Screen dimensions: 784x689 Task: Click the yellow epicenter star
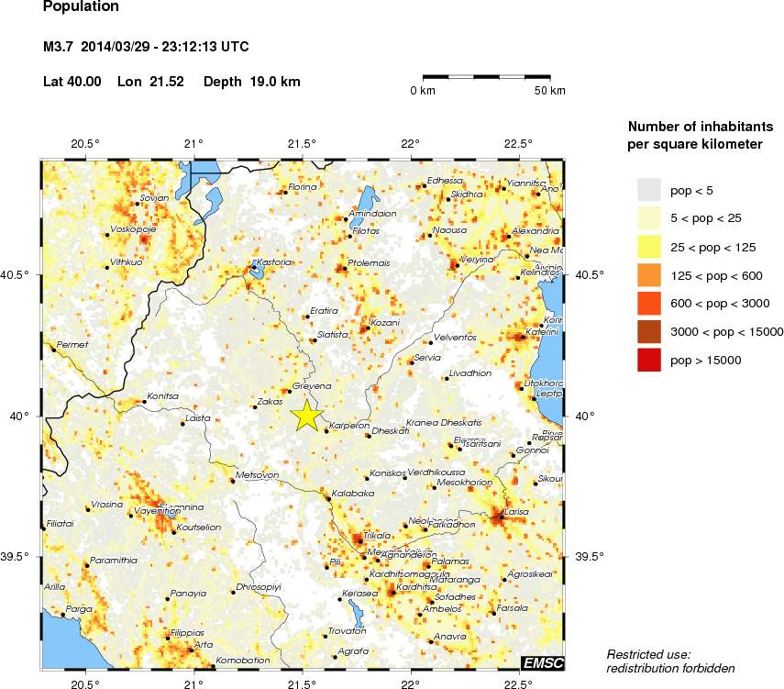[306, 416]
